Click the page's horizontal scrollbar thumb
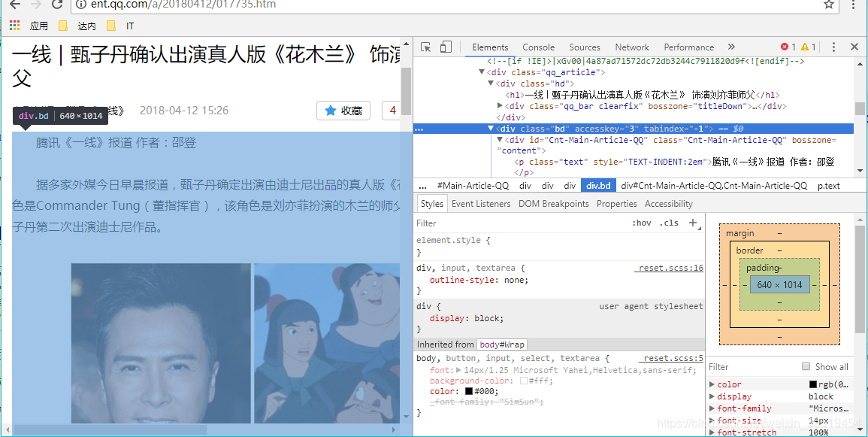The height and width of the screenshot is (437, 868). click(x=110, y=429)
